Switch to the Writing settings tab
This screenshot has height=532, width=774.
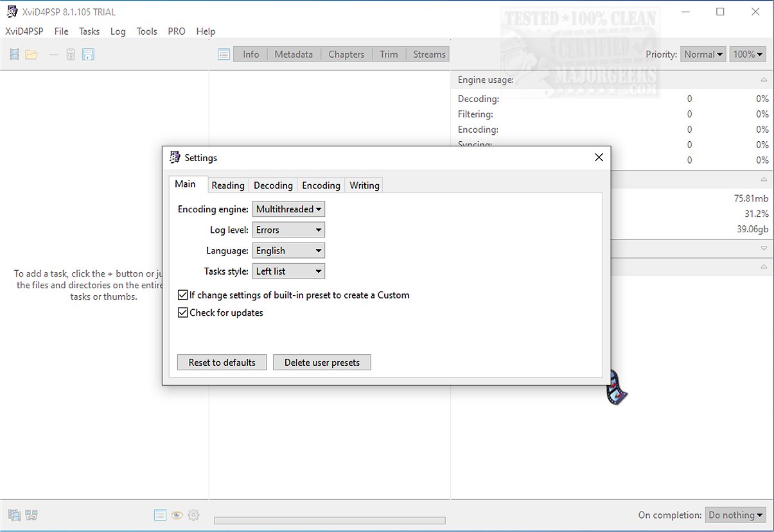point(364,185)
